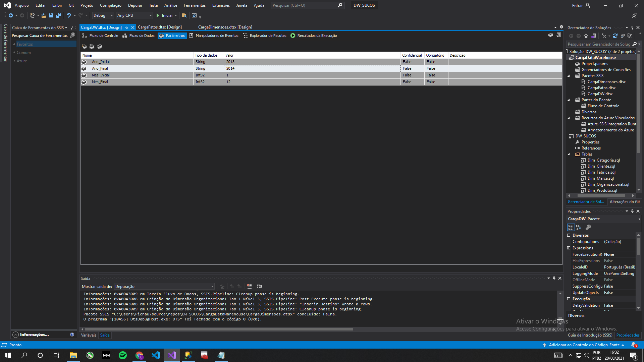
Task: Click Guia de Introdução (SSIS) tab
Action: coord(590,335)
